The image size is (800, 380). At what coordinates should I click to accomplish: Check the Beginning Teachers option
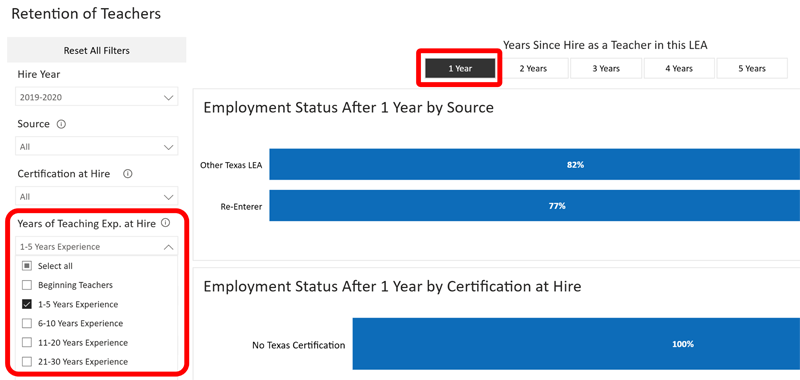point(27,285)
